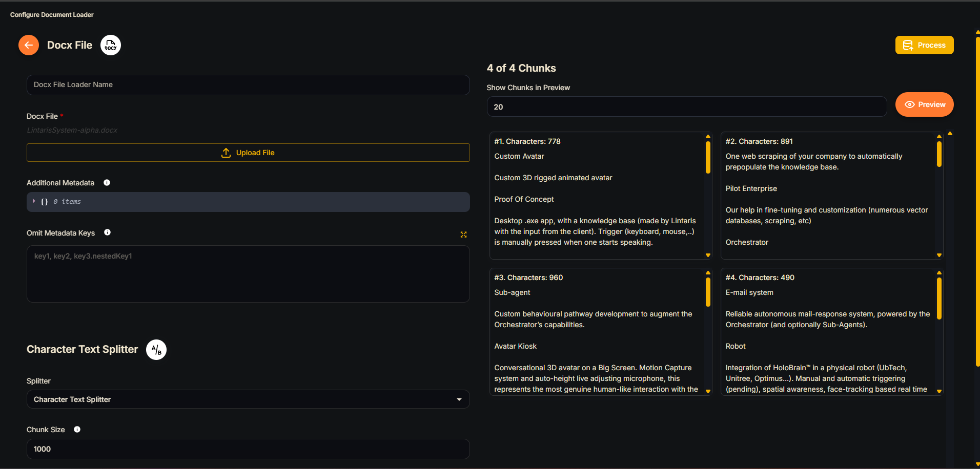Click the Chunk Size info icon
This screenshot has width=980, height=469.
77,430
